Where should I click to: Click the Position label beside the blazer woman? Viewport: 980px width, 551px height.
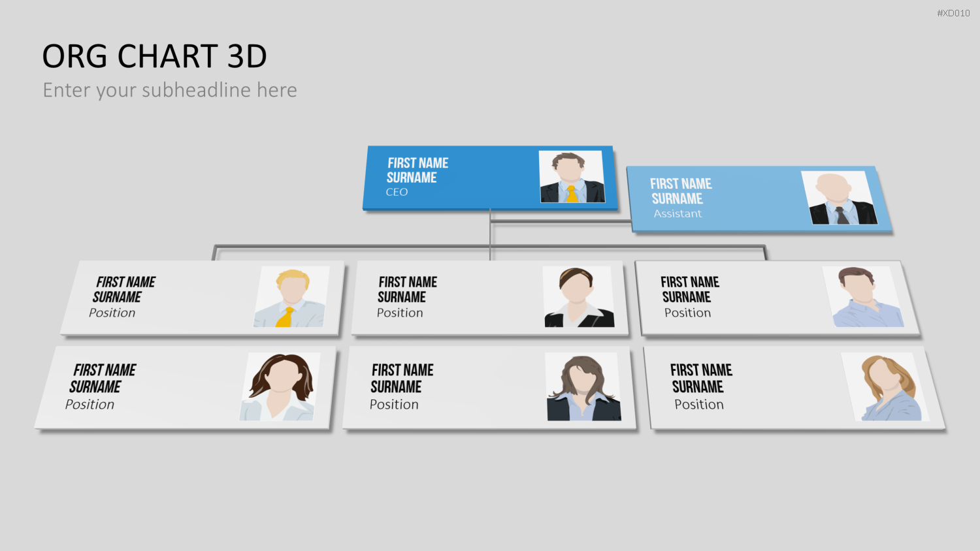394,405
